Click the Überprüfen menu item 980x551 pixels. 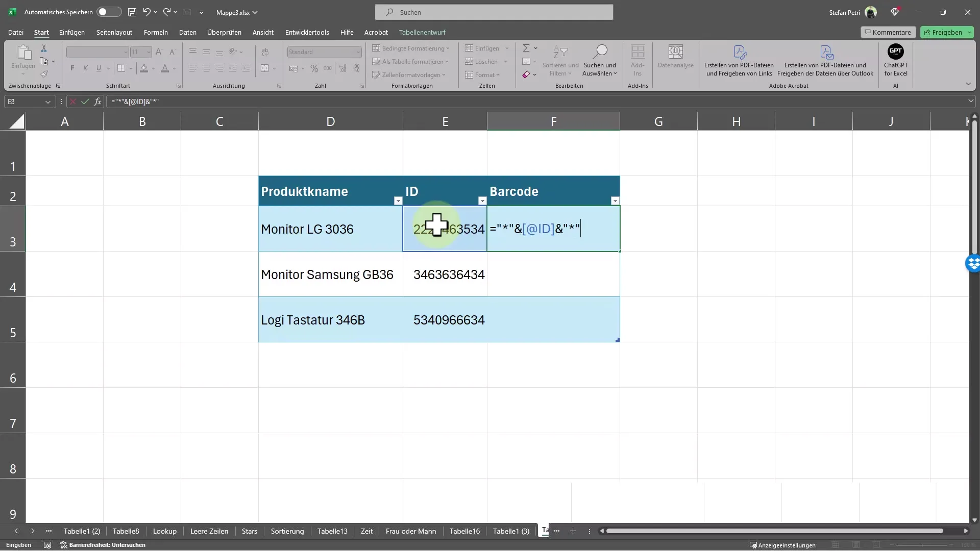(x=224, y=32)
